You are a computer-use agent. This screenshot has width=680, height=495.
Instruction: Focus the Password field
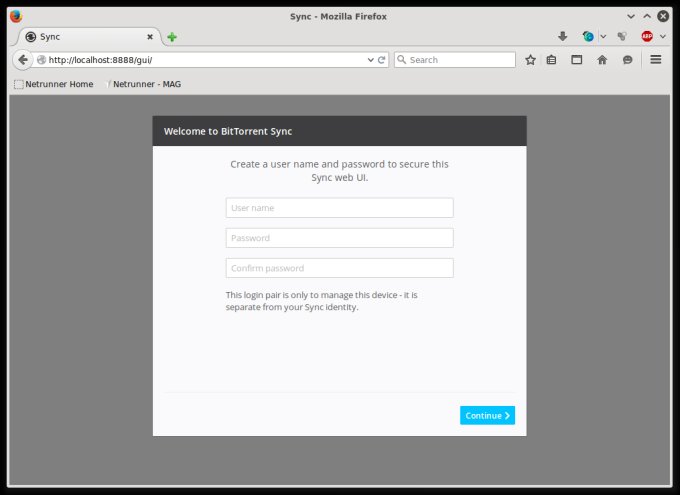(340, 238)
